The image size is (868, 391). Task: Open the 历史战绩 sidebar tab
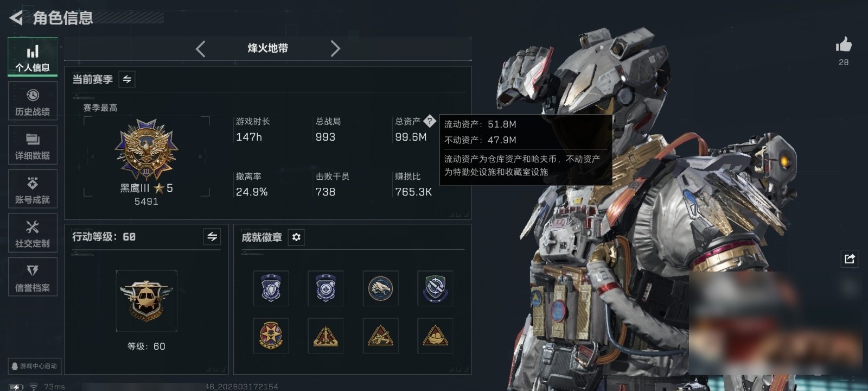pos(33,101)
